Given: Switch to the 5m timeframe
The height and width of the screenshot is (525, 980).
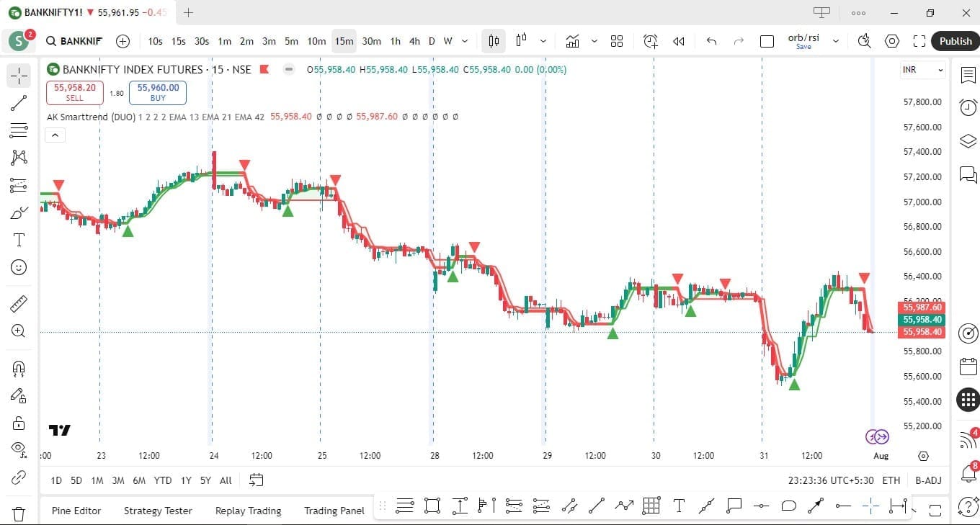Looking at the screenshot, I should (291, 41).
